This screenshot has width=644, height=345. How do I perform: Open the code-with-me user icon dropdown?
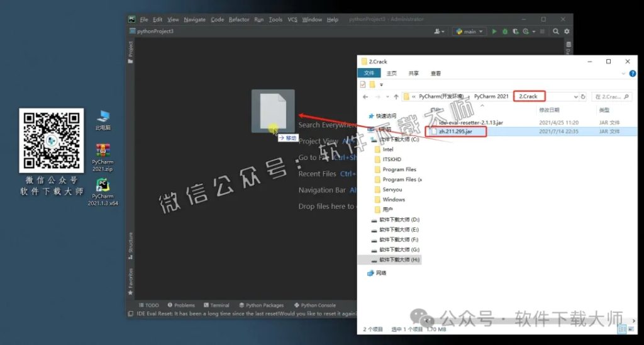click(x=439, y=31)
